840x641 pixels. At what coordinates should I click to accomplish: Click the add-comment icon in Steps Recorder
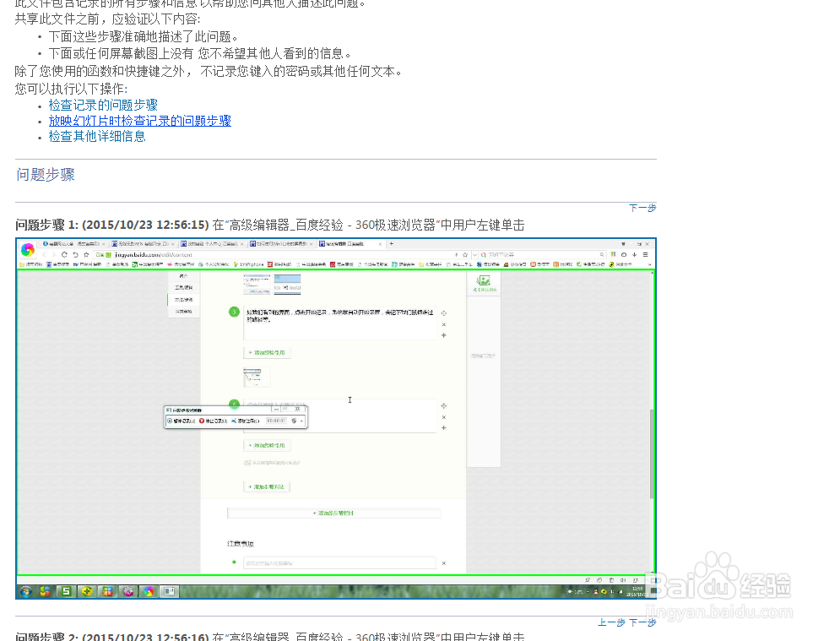click(x=233, y=421)
